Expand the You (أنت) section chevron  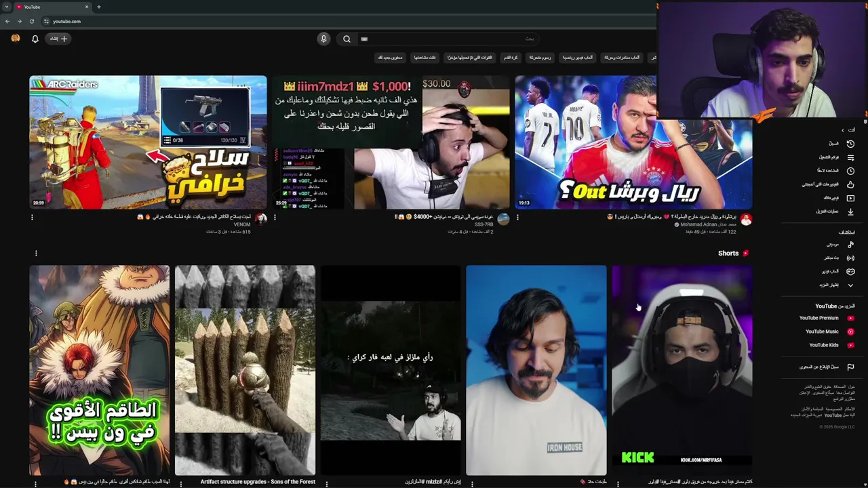pos(843,130)
